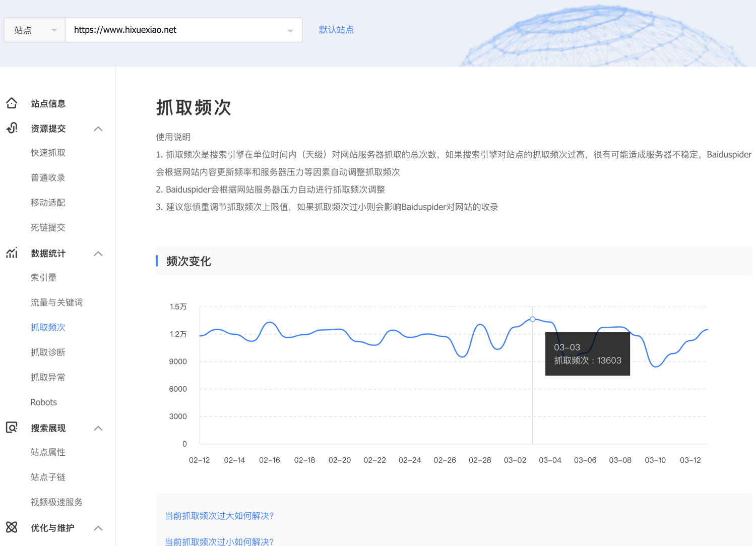Image resolution: width=756 pixels, height=546 pixels.
Task: Open 当前抓取频次过大如何解决 link
Action: click(x=219, y=516)
